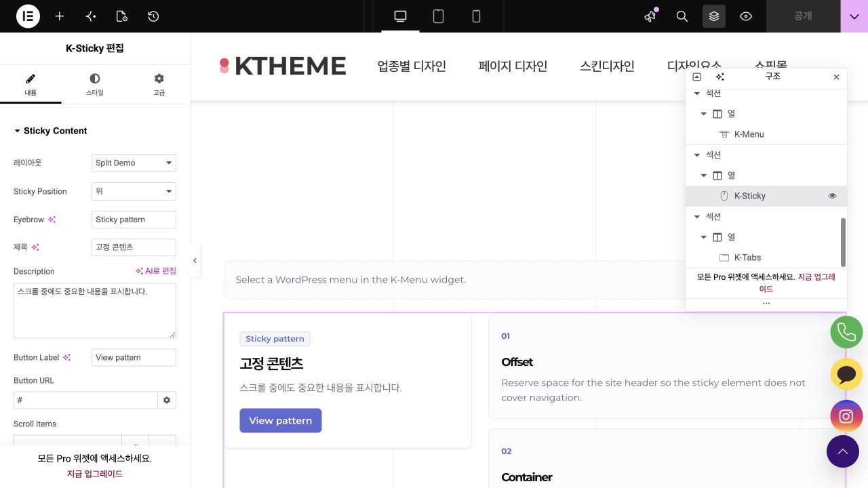Open the revision history icon
This screenshot has width=868, height=488.
tap(153, 16)
